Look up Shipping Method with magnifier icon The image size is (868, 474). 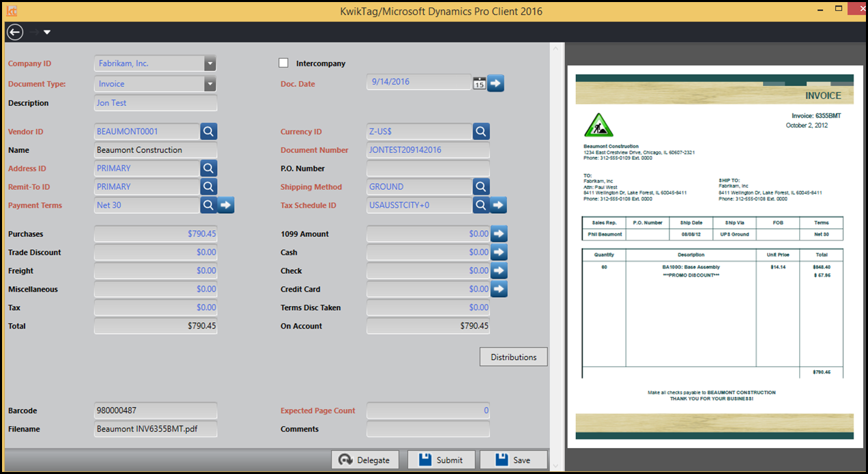click(481, 186)
